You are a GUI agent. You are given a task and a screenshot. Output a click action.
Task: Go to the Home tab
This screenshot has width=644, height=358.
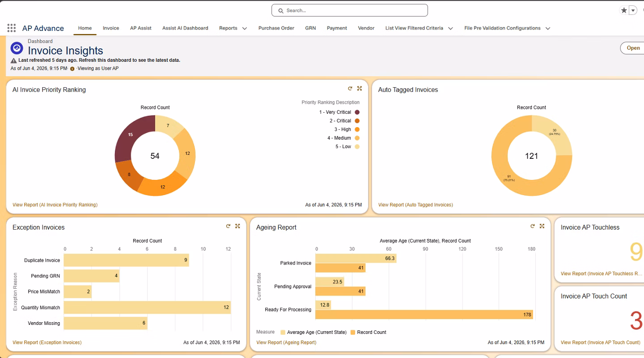(x=85, y=28)
